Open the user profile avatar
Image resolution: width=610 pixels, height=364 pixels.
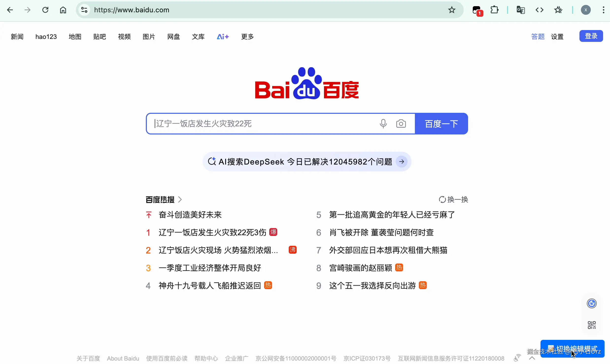click(586, 10)
